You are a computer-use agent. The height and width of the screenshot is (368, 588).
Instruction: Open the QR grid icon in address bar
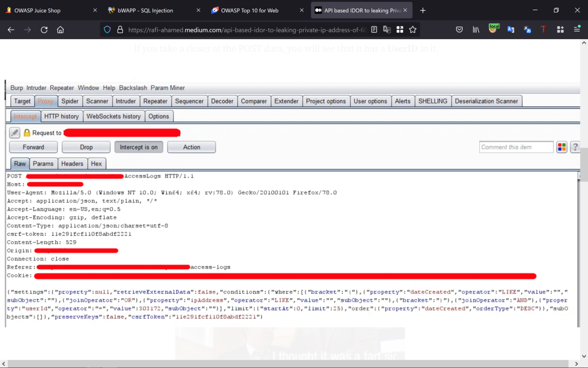(x=400, y=30)
